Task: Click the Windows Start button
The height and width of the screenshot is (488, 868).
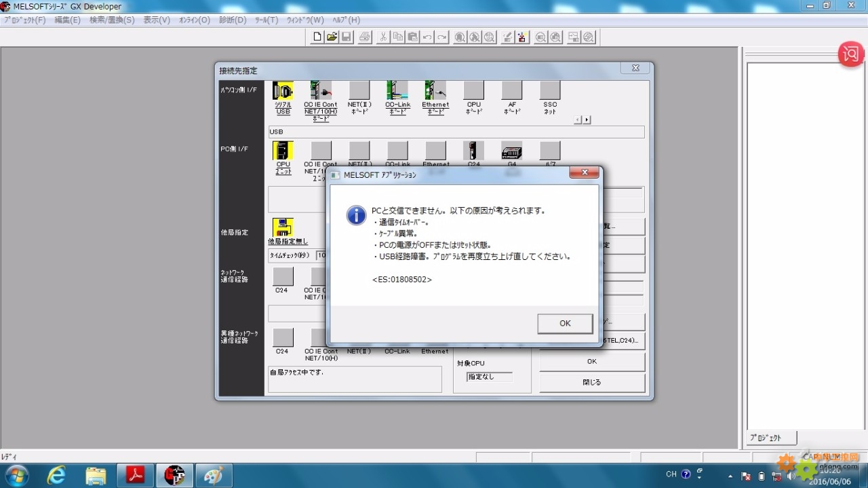Action: coord(16,476)
